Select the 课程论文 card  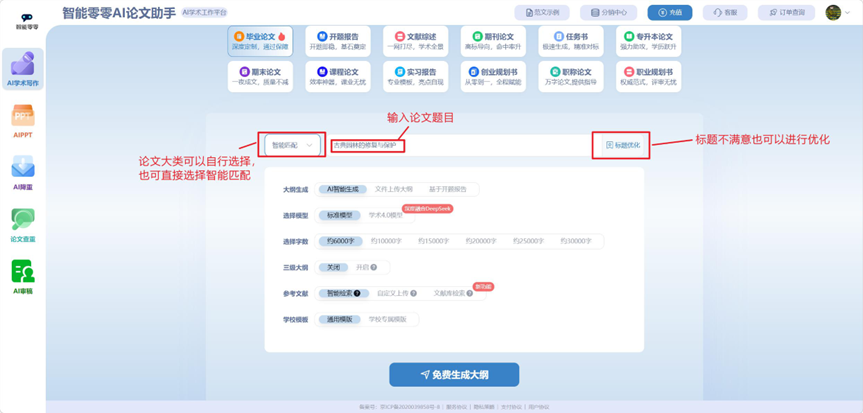338,77
